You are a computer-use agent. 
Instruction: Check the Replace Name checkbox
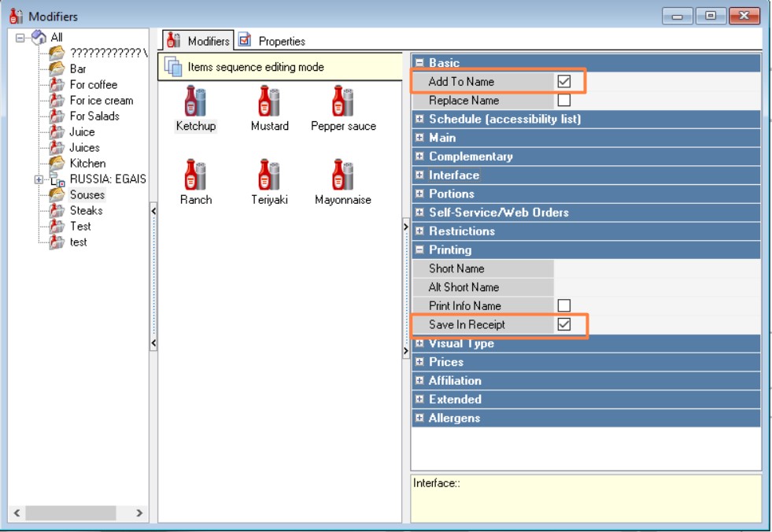coord(563,100)
